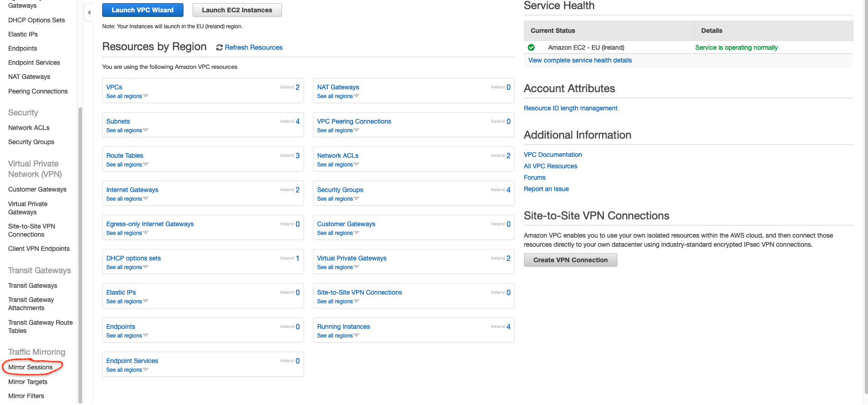This screenshot has height=405, width=868.
Task: Click the green service status checkmark icon
Action: (x=531, y=47)
